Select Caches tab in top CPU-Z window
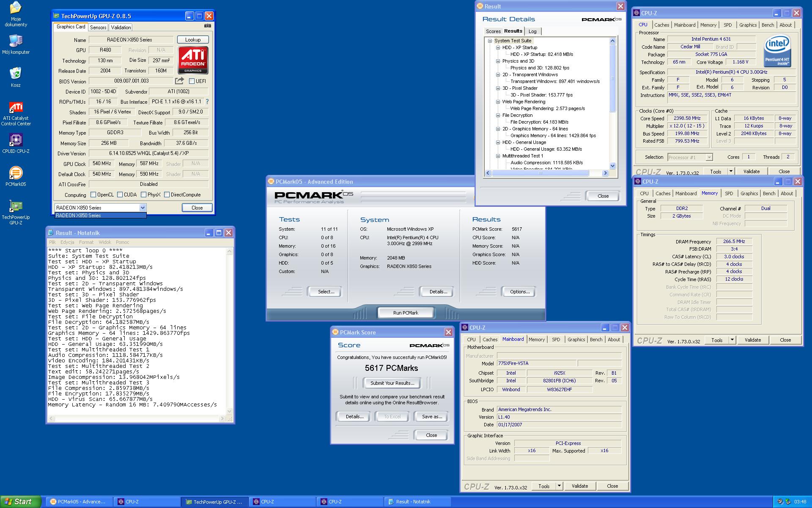This screenshot has height=508, width=812. point(662,25)
